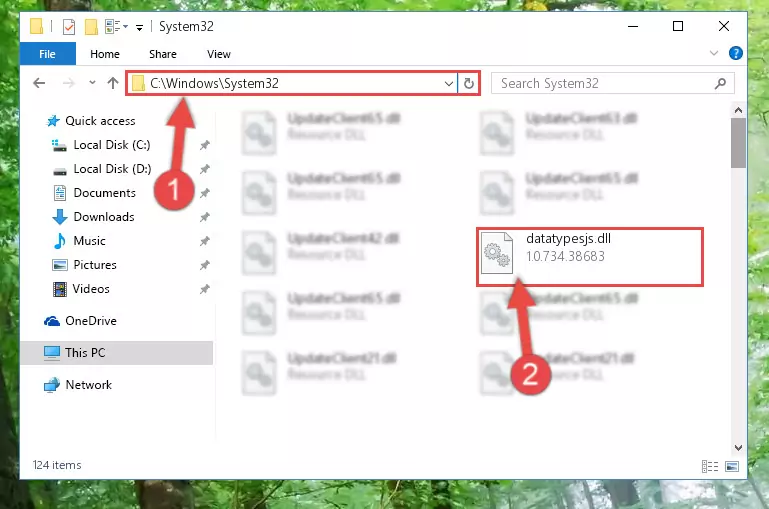Click the Properties quick access toolbar icon
The width and height of the screenshot is (769, 509).
[x=69, y=26]
